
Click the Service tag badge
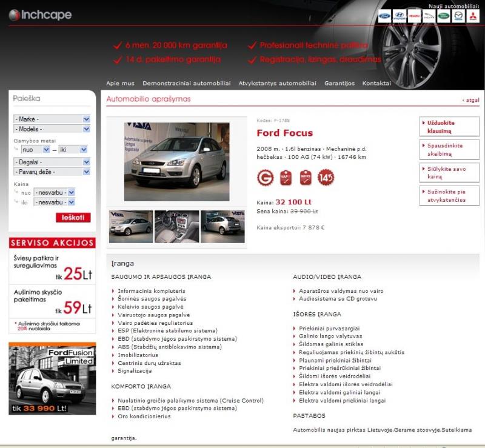pos(306,178)
